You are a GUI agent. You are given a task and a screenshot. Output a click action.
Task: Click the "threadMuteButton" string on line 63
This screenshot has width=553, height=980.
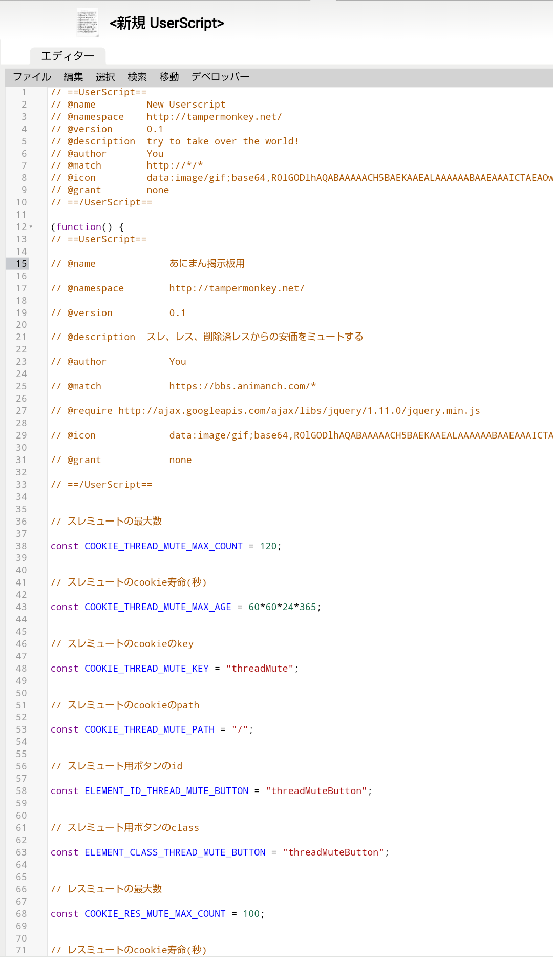point(333,852)
